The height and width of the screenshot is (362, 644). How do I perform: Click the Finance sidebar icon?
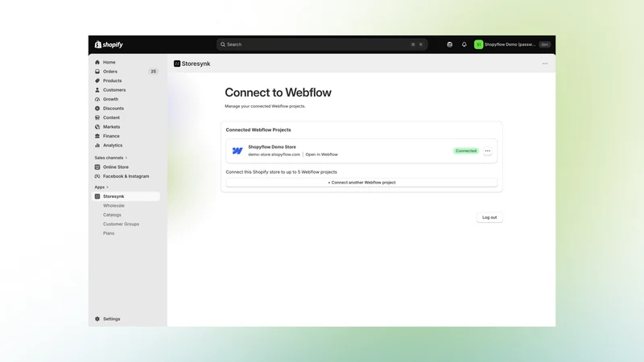click(x=97, y=136)
